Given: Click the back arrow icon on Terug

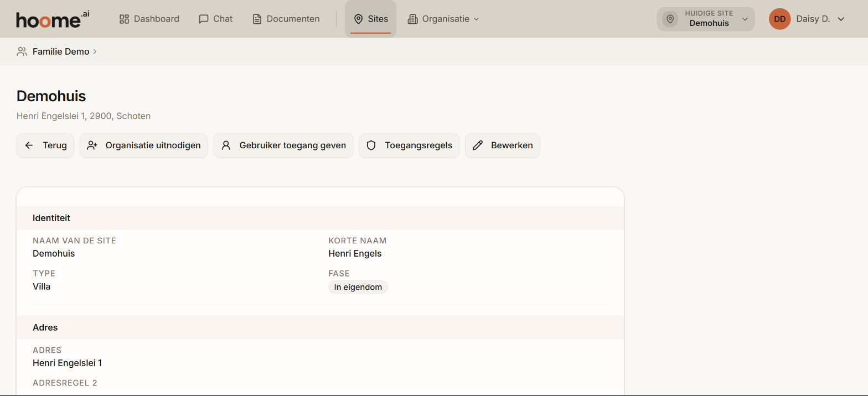Looking at the screenshot, I should coord(29,145).
